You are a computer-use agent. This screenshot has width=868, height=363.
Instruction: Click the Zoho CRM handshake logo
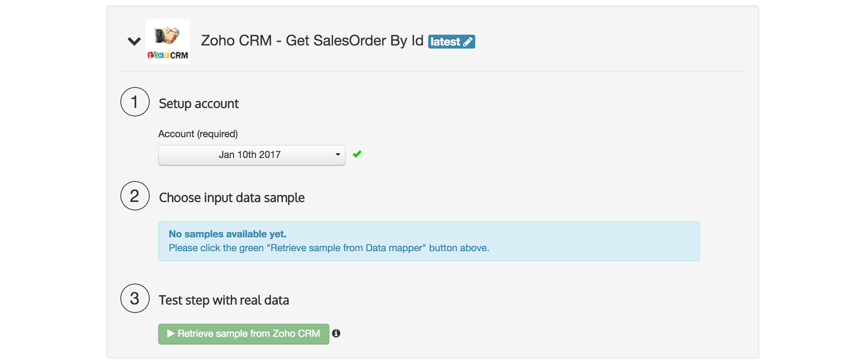167,41
